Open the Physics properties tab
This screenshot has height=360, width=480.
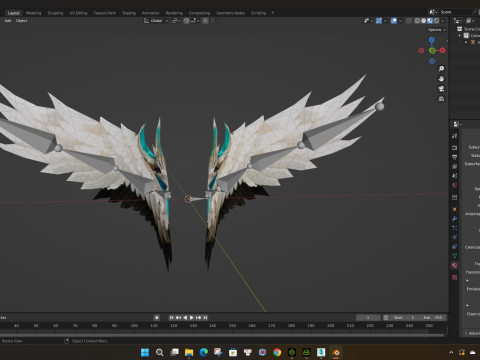[455, 237]
